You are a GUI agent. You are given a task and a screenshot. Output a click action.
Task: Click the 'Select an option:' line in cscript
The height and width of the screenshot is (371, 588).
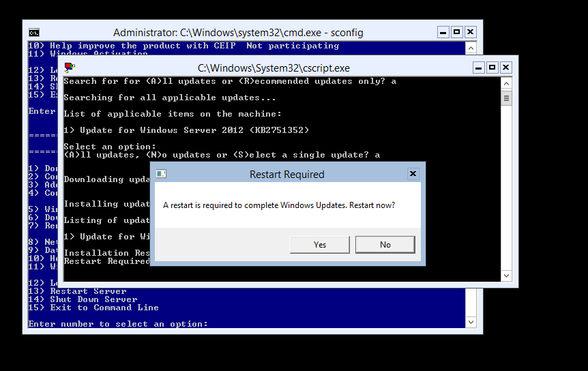point(110,147)
